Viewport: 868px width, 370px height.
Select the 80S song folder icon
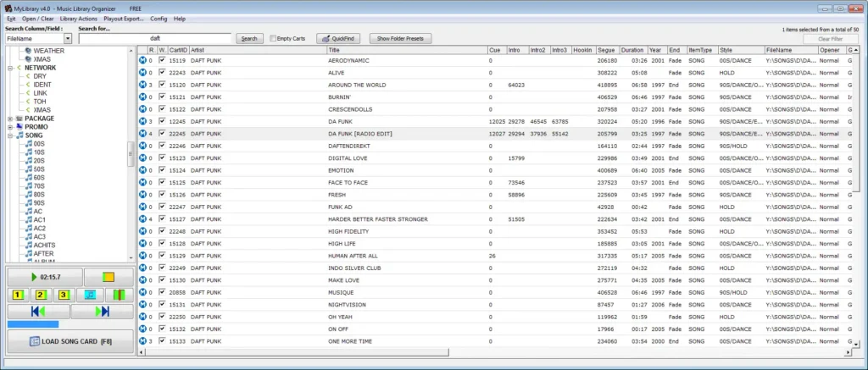click(x=29, y=194)
